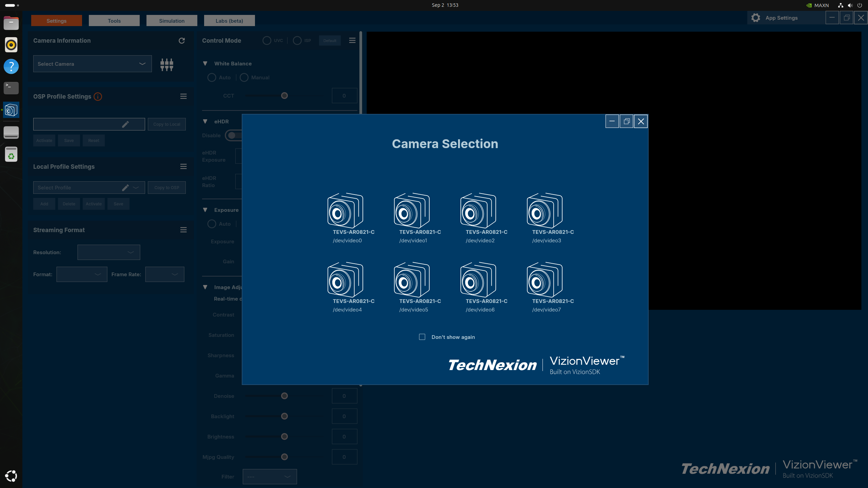Open the clock showing Sep 2 13:53
This screenshot has height=488, width=868.
[x=445, y=5]
